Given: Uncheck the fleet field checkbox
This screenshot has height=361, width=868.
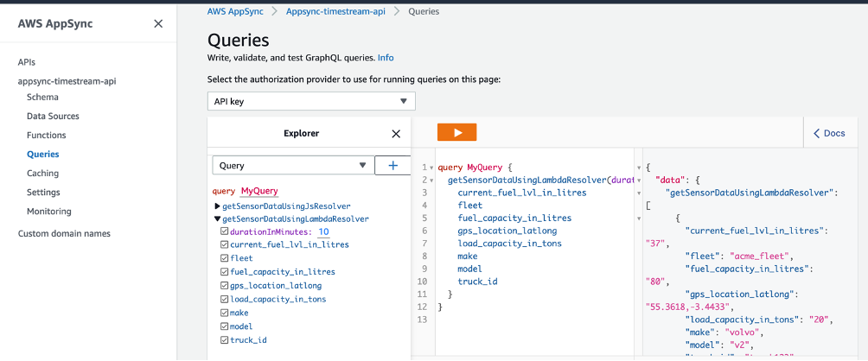Looking at the screenshot, I should click(x=224, y=258).
